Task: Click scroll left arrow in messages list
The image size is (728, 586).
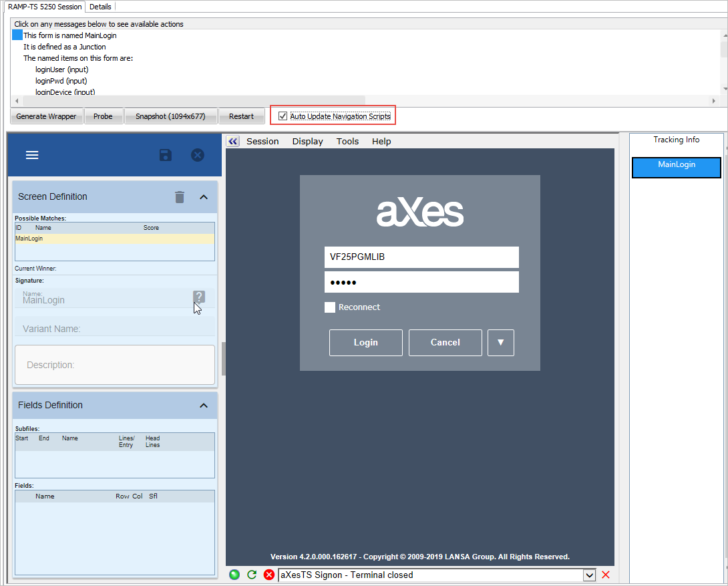Action: 17,101
